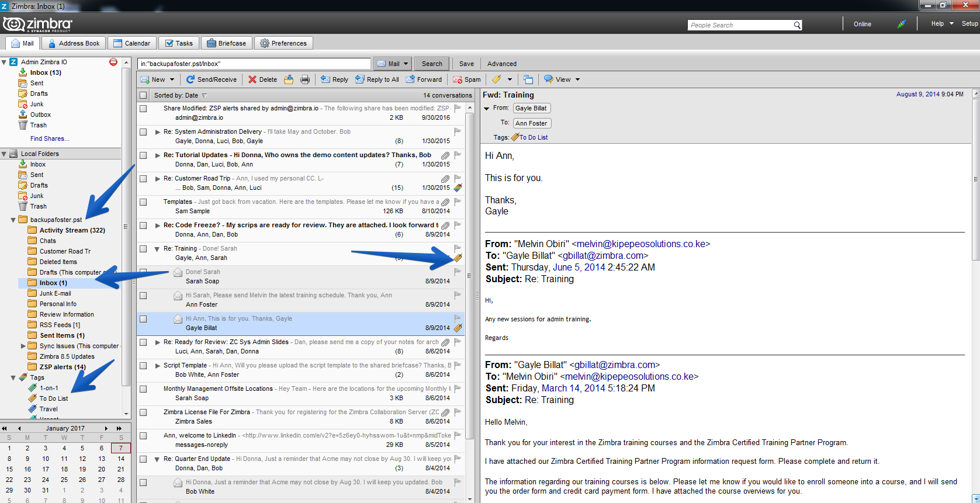Click the magnifier icon in People Search

tap(797, 25)
